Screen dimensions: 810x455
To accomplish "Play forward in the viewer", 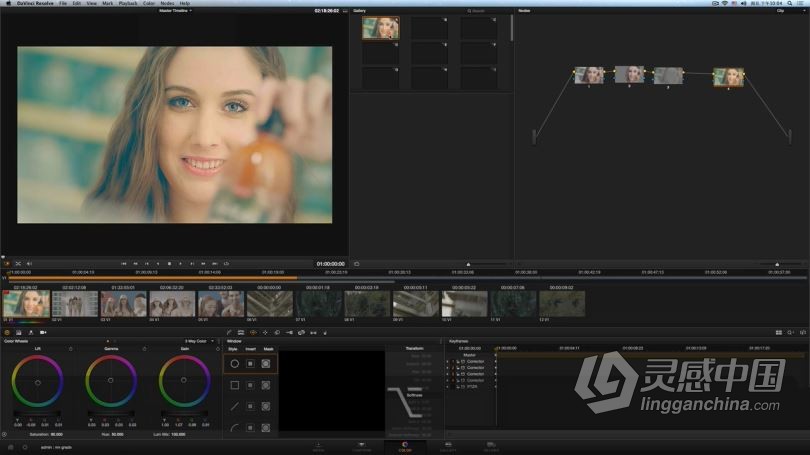I will (x=180, y=264).
